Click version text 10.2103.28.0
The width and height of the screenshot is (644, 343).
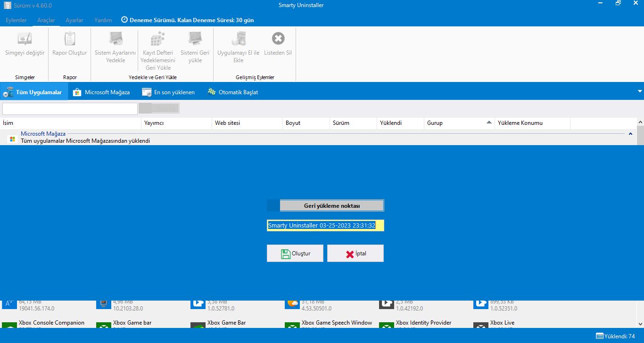(x=128, y=309)
